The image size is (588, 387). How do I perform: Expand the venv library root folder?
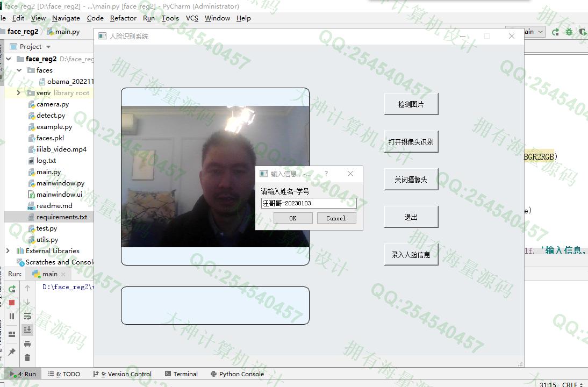(18, 92)
